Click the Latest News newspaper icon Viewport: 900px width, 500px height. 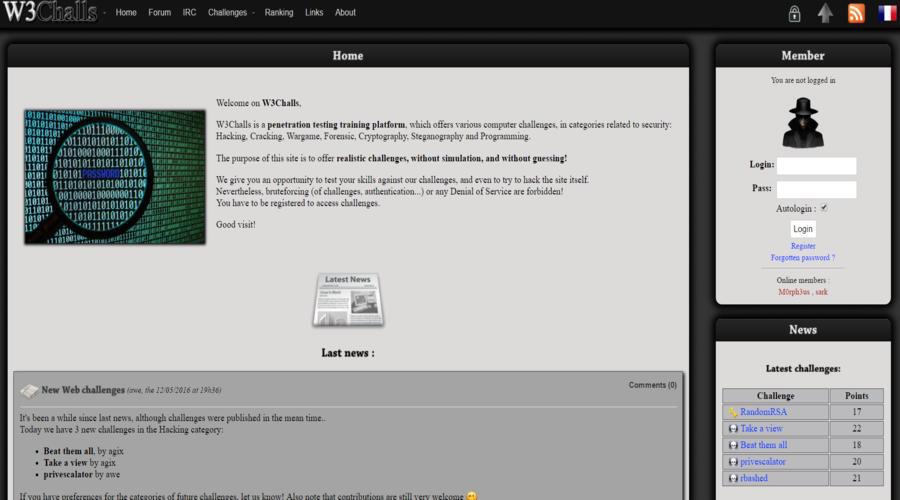[348, 300]
